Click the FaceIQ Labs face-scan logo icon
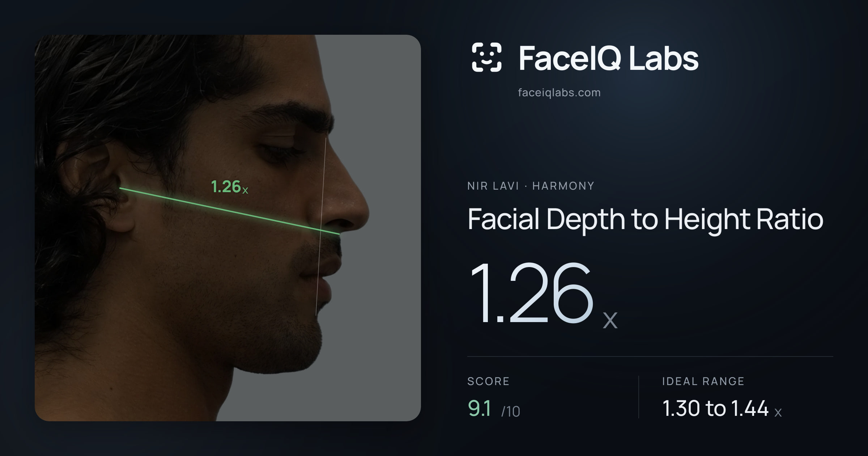The height and width of the screenshot is (456, 868). 487,57
